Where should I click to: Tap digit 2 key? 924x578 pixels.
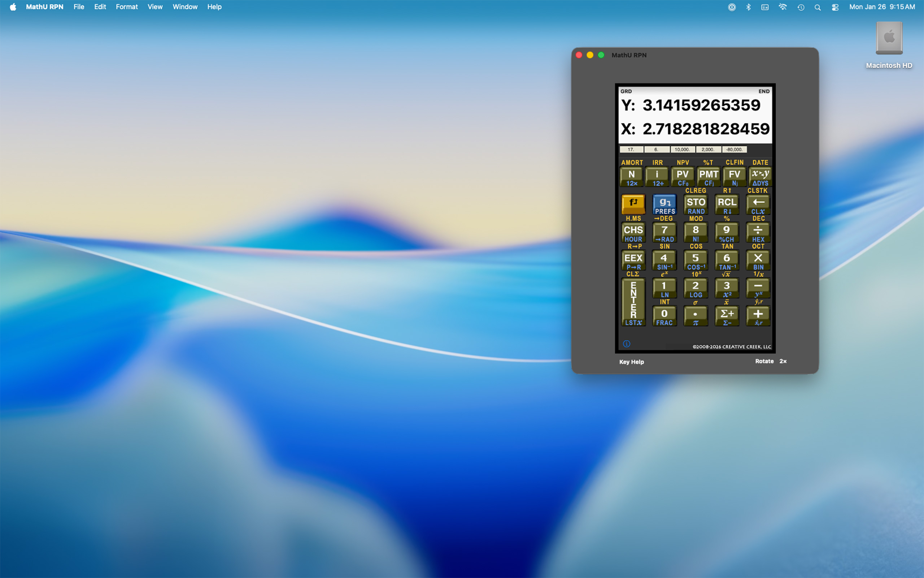point(696,288)
